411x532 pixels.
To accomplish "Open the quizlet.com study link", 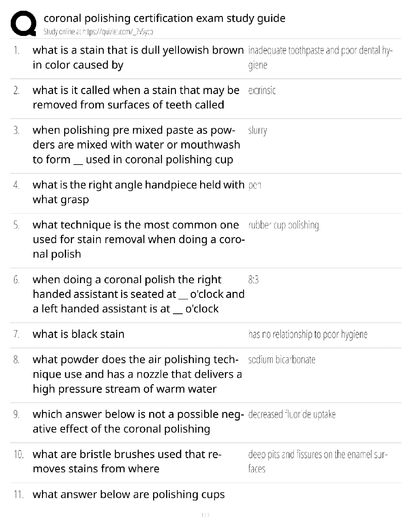I will tap(98, 32).
